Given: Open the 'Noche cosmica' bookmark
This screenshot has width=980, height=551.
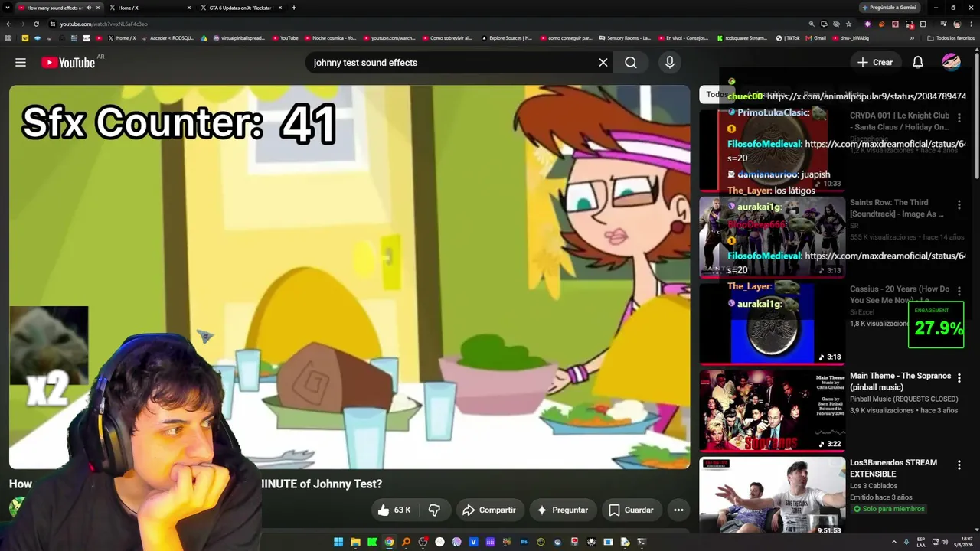Looking at the screenshot, I should (x=330, y=37).
